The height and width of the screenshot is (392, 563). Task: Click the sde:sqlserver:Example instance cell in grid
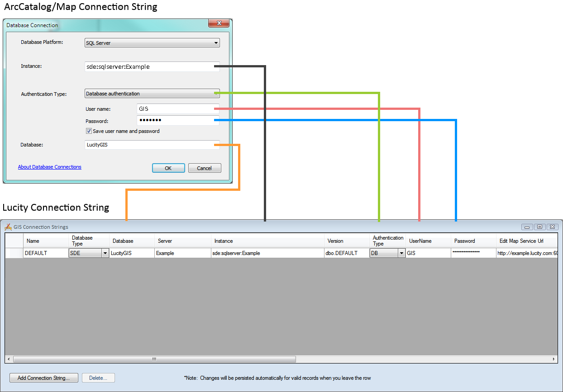[x=267, y=253]
